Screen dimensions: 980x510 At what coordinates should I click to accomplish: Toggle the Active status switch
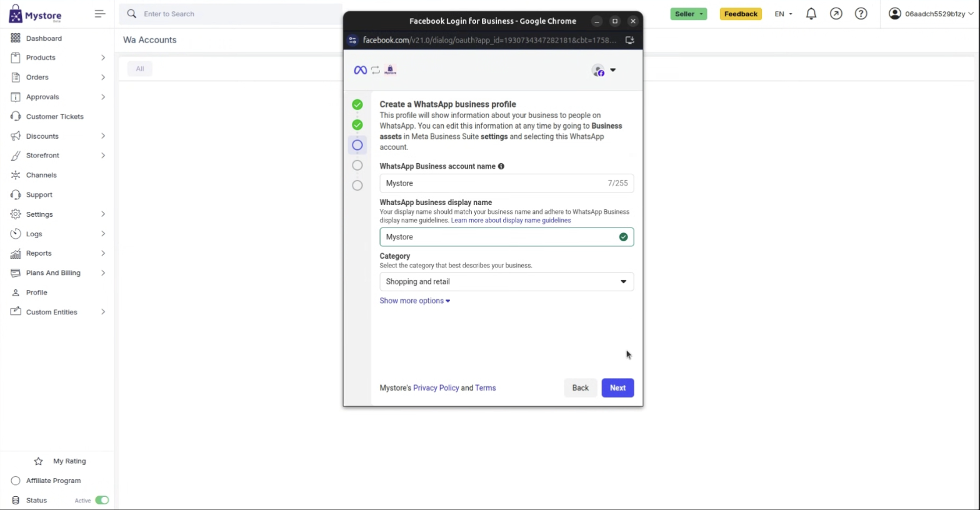(102, 500)
